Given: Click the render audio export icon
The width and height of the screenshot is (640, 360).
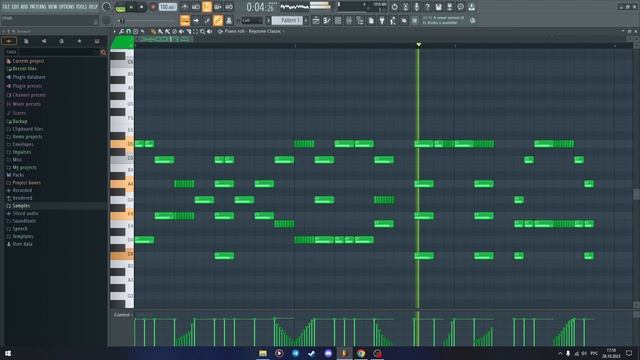Looking at the screenshot, I should [x=449, y=7].
